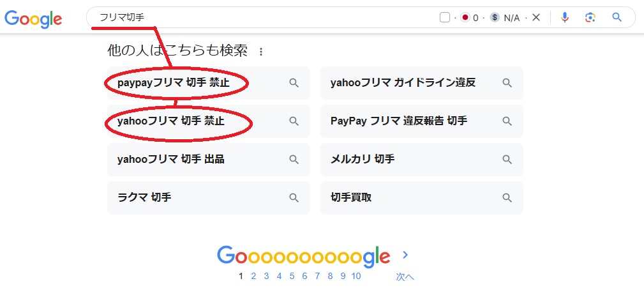
Task: Click the Google logo at top left
Action: click(33, 19)
